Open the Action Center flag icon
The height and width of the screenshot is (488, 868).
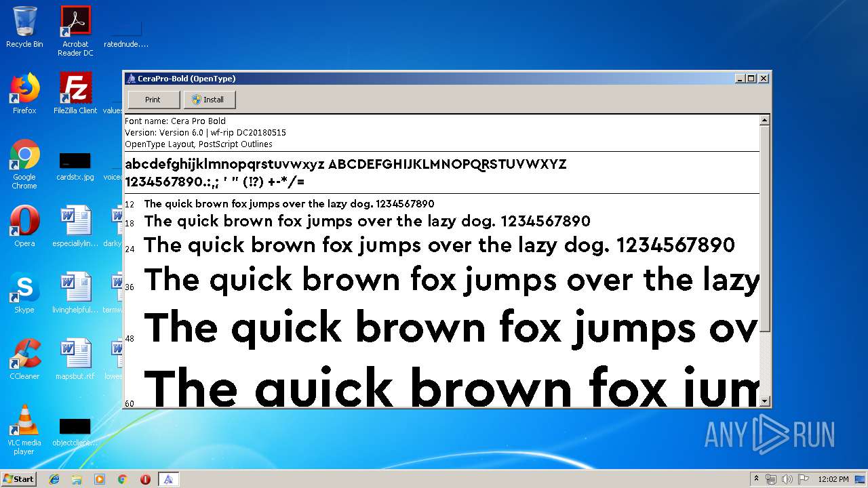[x=804, y=479]
